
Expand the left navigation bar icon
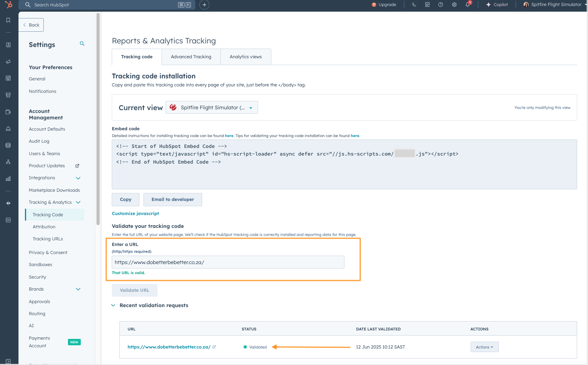coord(8,361)
